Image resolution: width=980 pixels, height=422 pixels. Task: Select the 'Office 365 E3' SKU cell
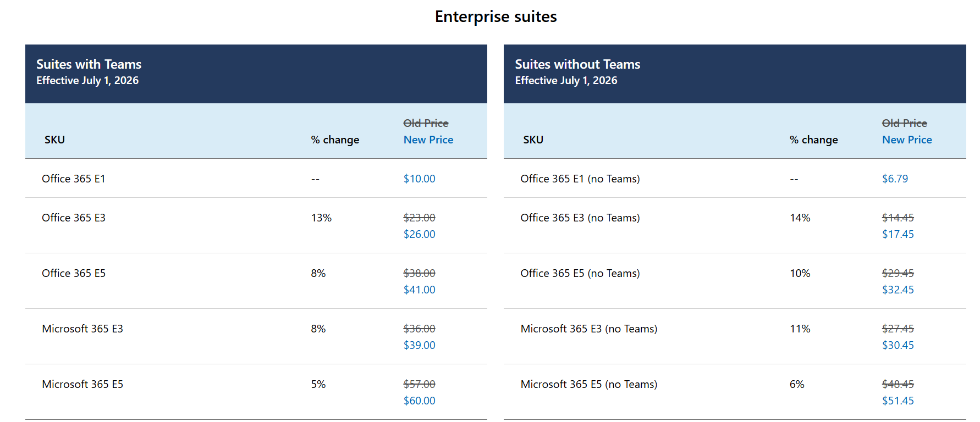(x=74, y=218)
